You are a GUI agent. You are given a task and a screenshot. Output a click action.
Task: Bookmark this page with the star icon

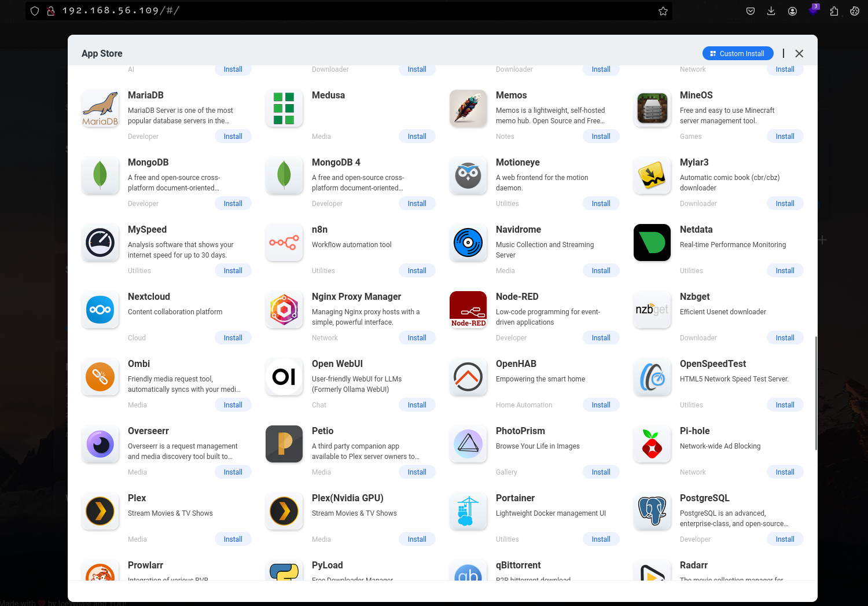pyautogui.click(x=663, y=11)
